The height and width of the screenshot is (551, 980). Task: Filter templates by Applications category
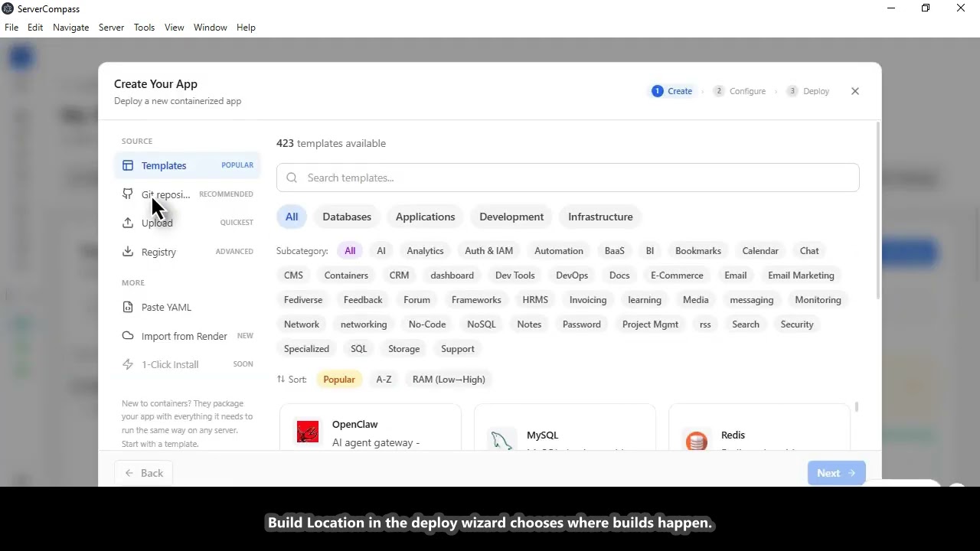425,217
